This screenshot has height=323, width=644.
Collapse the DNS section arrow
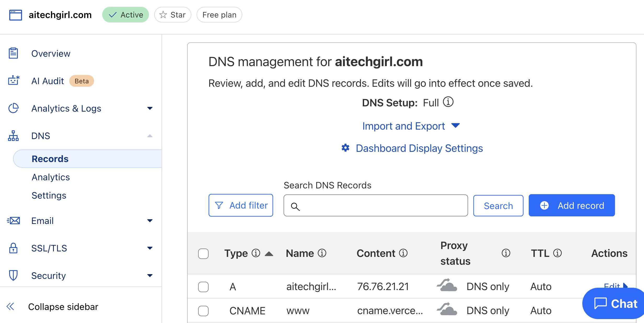tap(150, 136)
